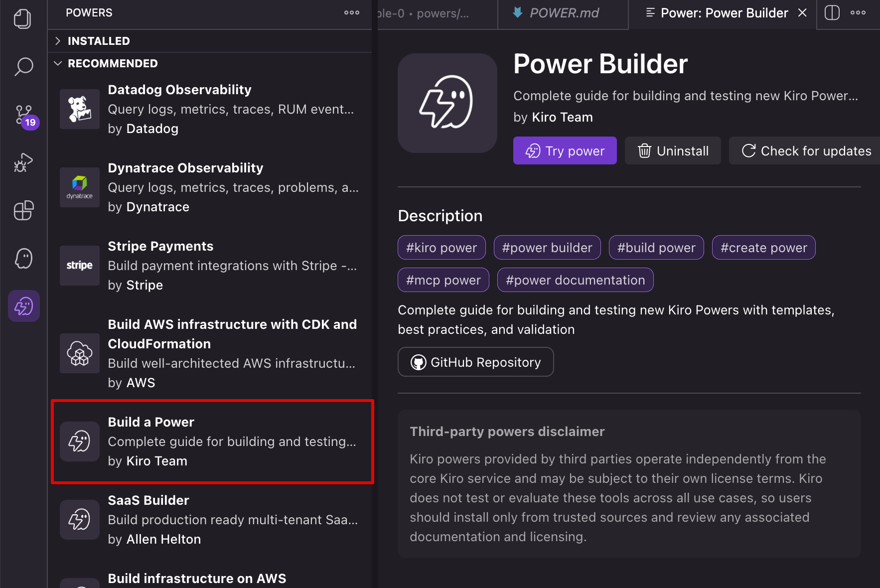
Task: Click the #power documentation tag
Action: [576, 280]
